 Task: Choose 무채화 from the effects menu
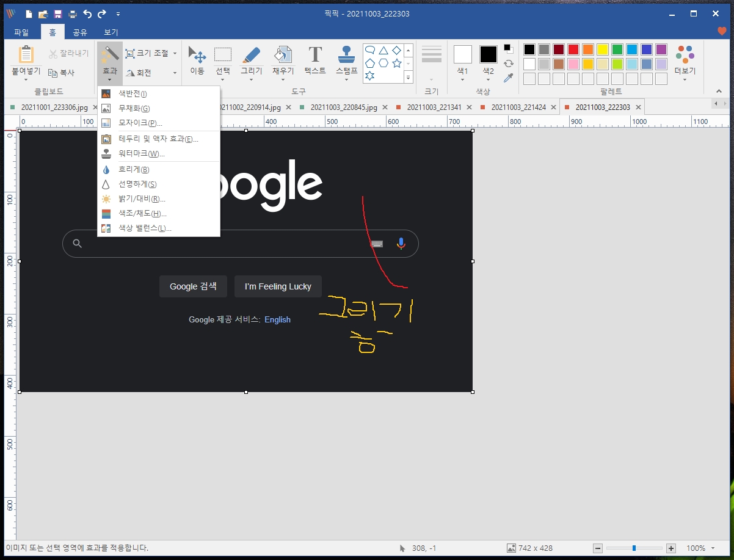[x=159, y=108]
